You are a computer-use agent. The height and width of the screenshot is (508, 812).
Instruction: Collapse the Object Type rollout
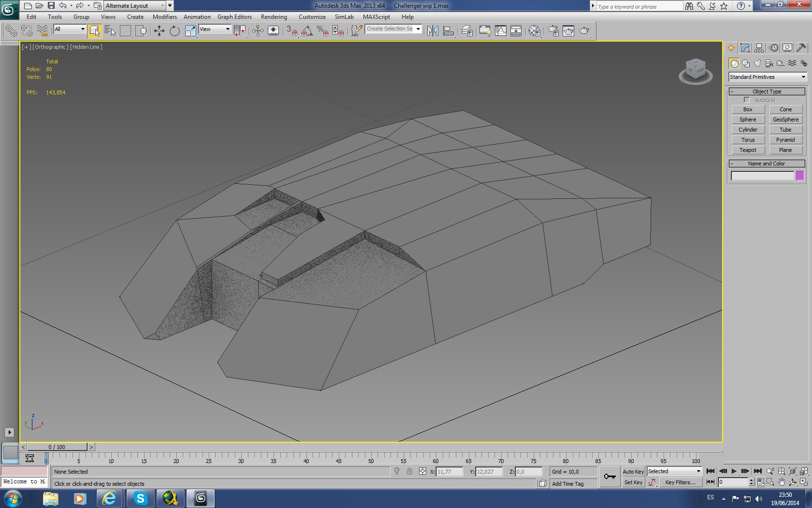click(x=767, y=91)
